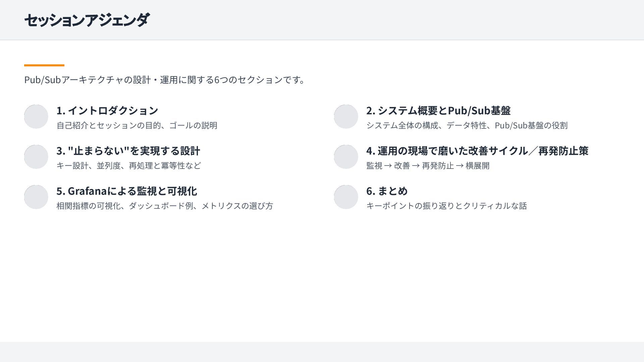
Task: Select the 6. まとめ heading
Action: click(387, 191)
